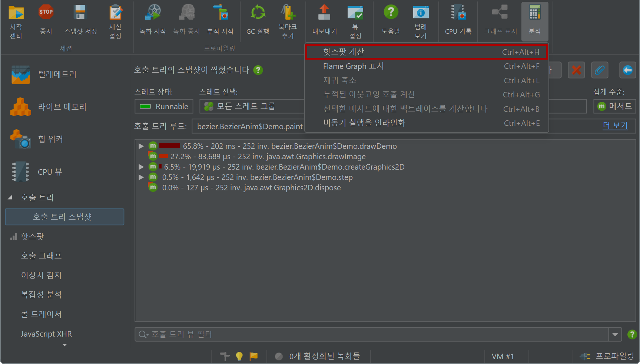Open the CPU 뷰 sidebar section

[37, 172]
